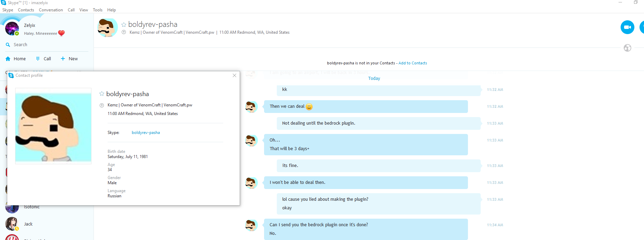Open the Contacts menu
The width and height of the screenshot is (644, 240).
(26, 10)
